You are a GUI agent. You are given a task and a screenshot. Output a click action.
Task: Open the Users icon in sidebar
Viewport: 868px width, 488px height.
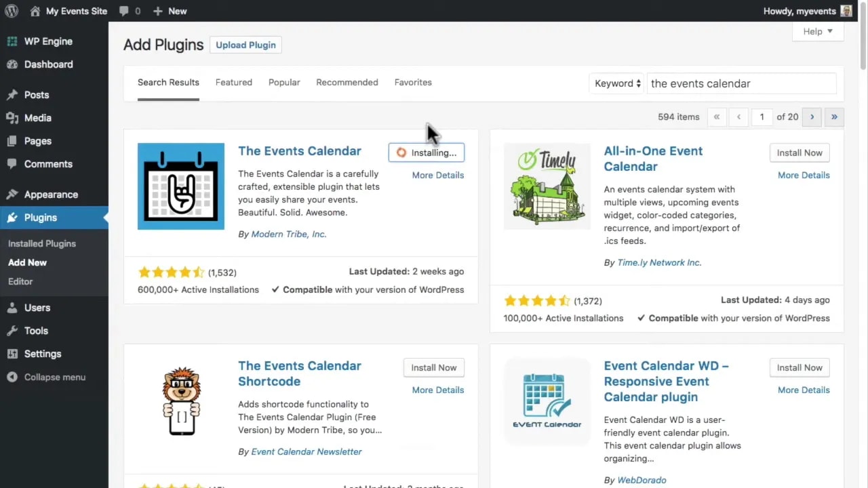click(x=12, y=308)
